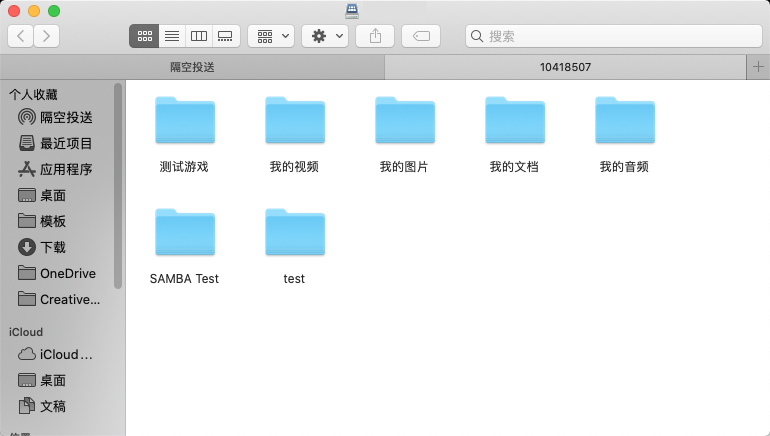The height and width of the screenshot is (436, 770).
Task: Open the group-by arrangement dropdown
Action: click(271, 36)
